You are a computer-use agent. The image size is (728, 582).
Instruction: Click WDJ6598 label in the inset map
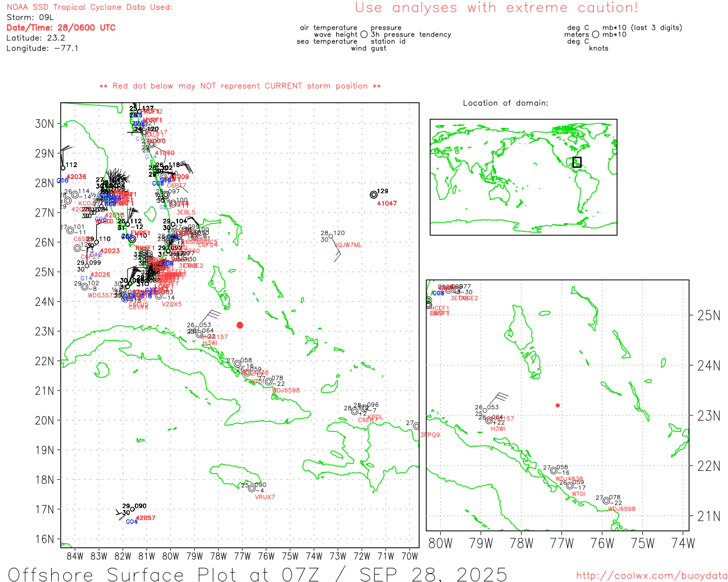pos(622,509)
